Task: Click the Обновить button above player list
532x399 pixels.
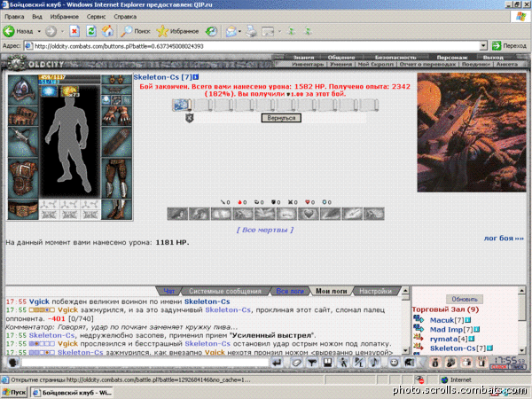Action: [x=464, y=300]
